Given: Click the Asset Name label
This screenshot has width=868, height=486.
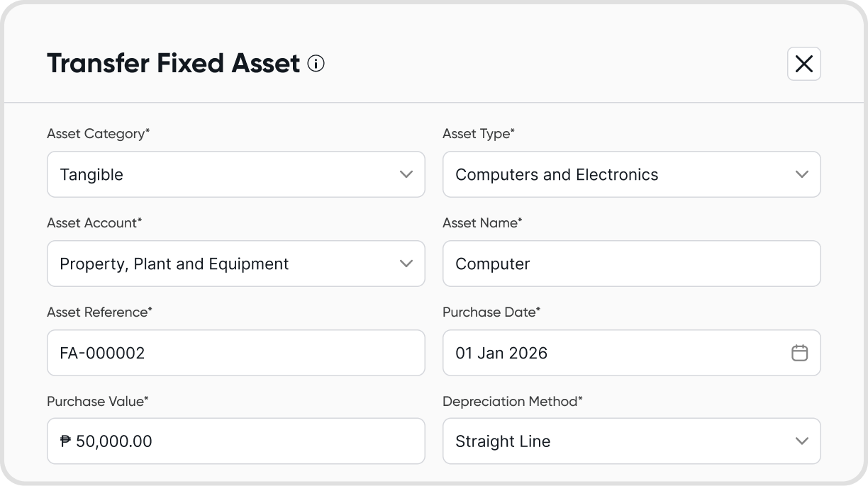Looking at the screenshot, I should click(482, 222).
